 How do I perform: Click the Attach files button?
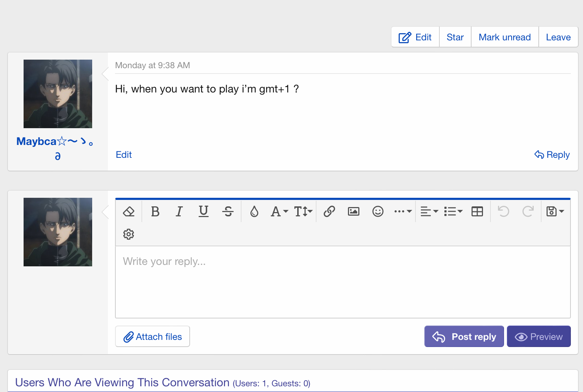(153, 336)
